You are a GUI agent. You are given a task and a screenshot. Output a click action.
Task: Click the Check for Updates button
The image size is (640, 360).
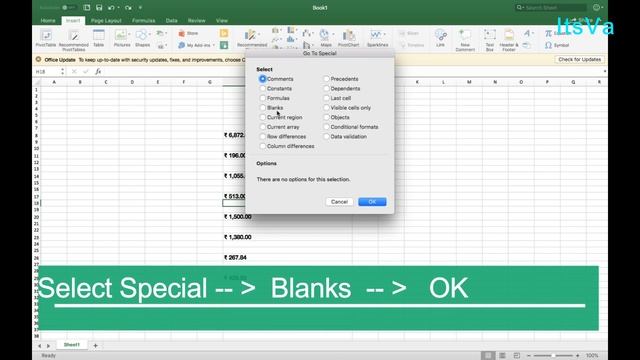tap(579, 60)
